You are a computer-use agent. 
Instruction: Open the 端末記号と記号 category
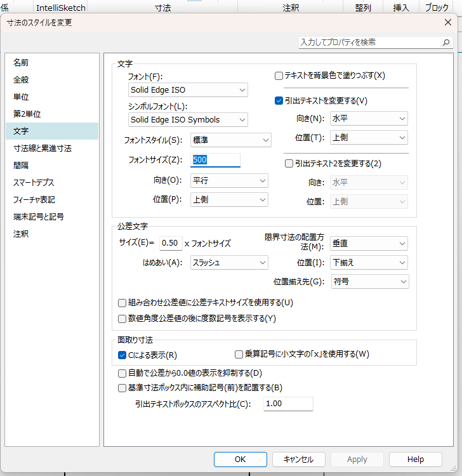point(52,217)
